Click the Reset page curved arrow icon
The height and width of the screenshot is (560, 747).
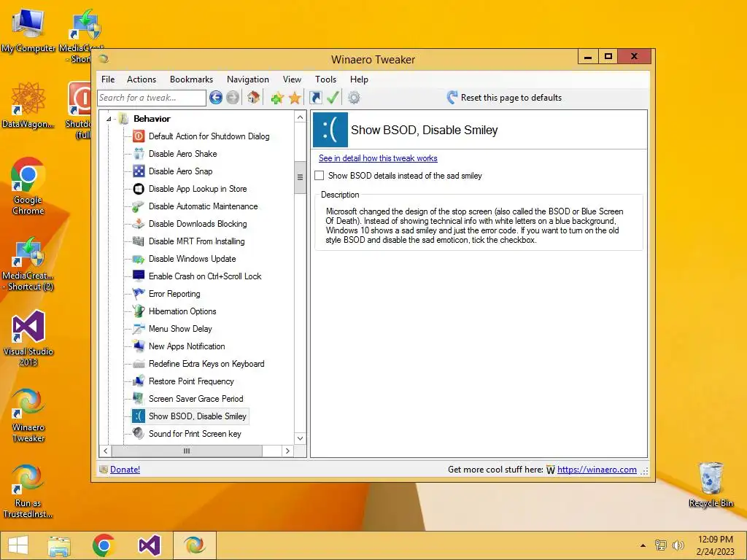point(452,97)
